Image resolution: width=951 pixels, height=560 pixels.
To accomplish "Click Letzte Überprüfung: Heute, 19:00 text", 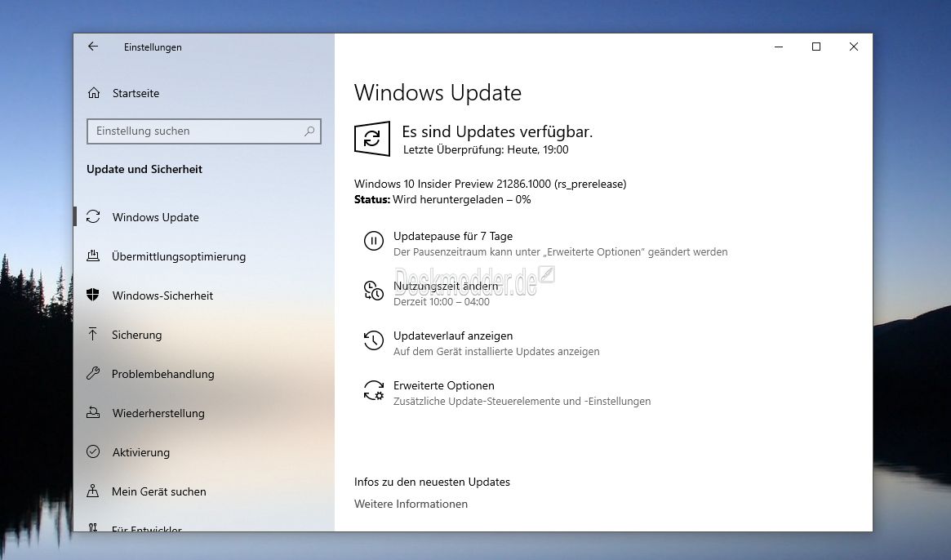I will pyautogui.click(x=486, y=150).
